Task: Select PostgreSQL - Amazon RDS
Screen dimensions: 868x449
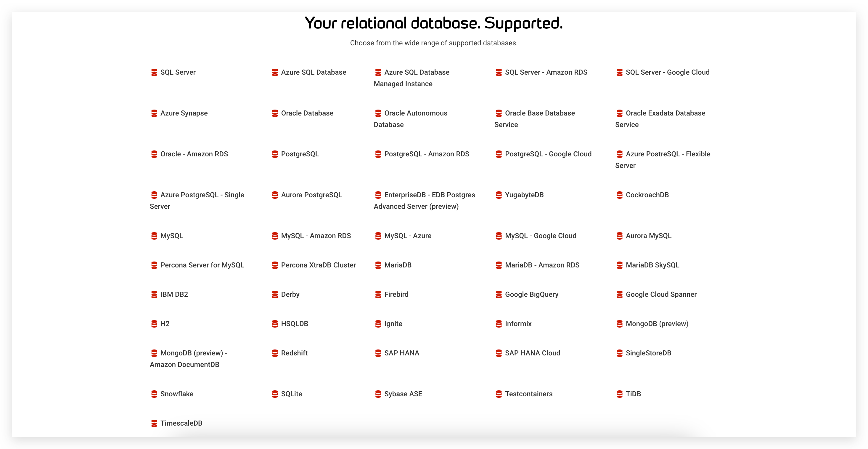Action: pyautogui.click(x=427, y=154)
